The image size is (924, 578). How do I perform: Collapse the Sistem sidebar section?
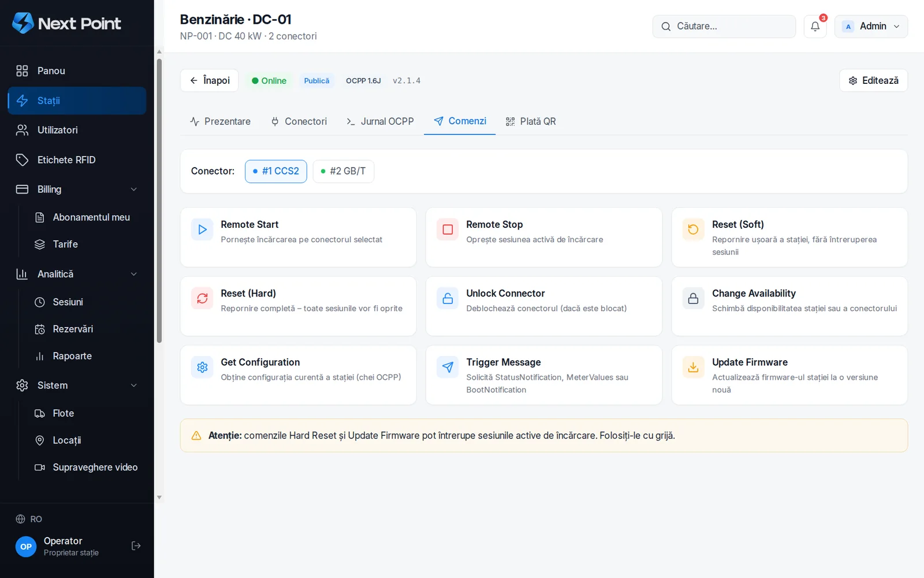77,386
